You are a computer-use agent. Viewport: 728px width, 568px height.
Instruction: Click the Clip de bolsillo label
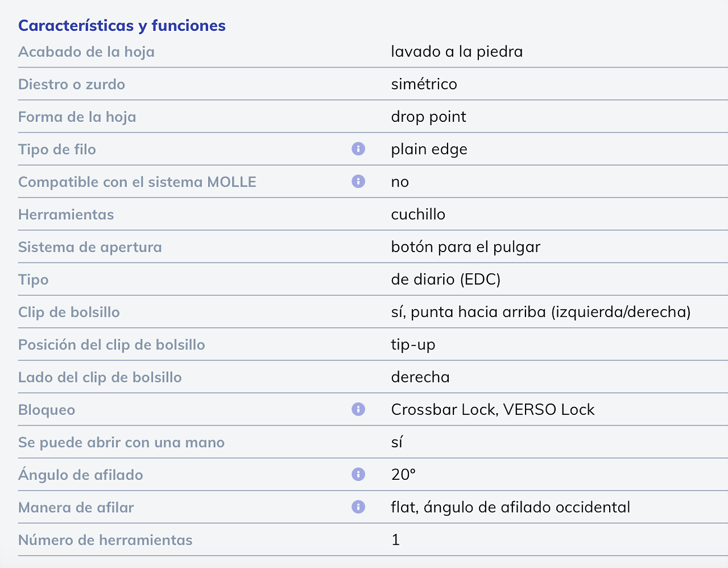(69, 312)
